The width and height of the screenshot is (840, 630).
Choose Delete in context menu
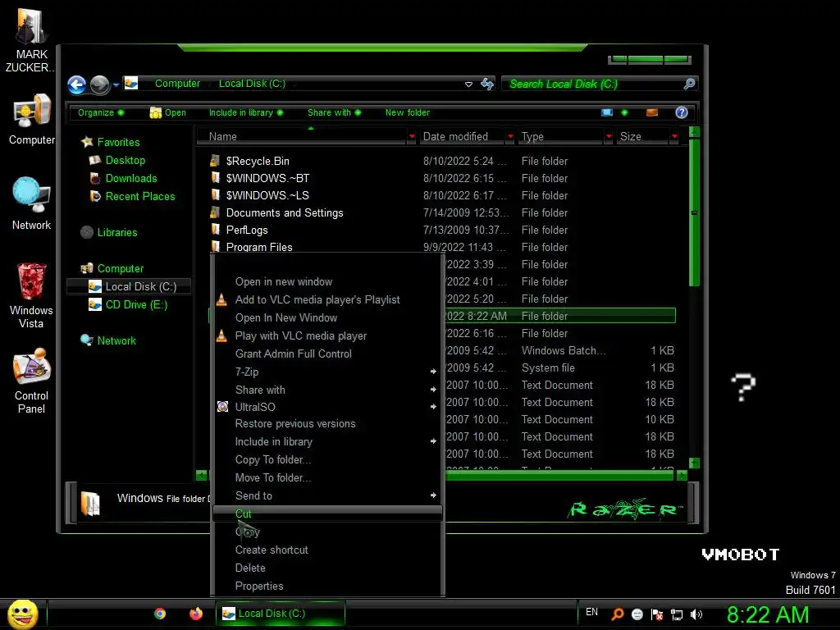(250, 568)
